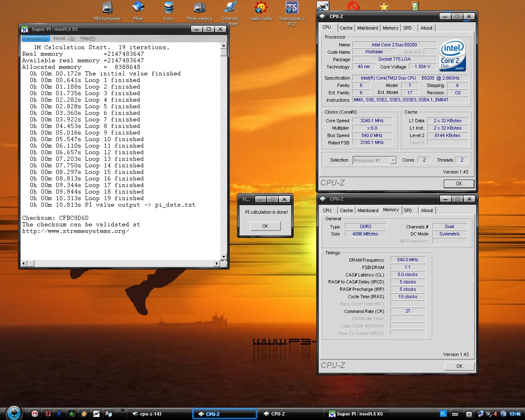Click the CAS# Latency 5.0 clocks value
The image size is (525, 420).
(x=408, y=274)
